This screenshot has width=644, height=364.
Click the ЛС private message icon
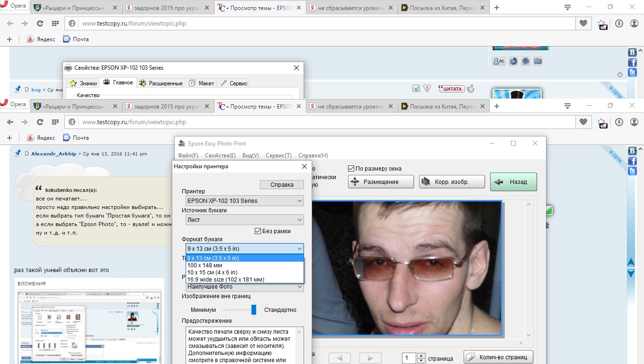pyautogui.click(x=499, y=61)
